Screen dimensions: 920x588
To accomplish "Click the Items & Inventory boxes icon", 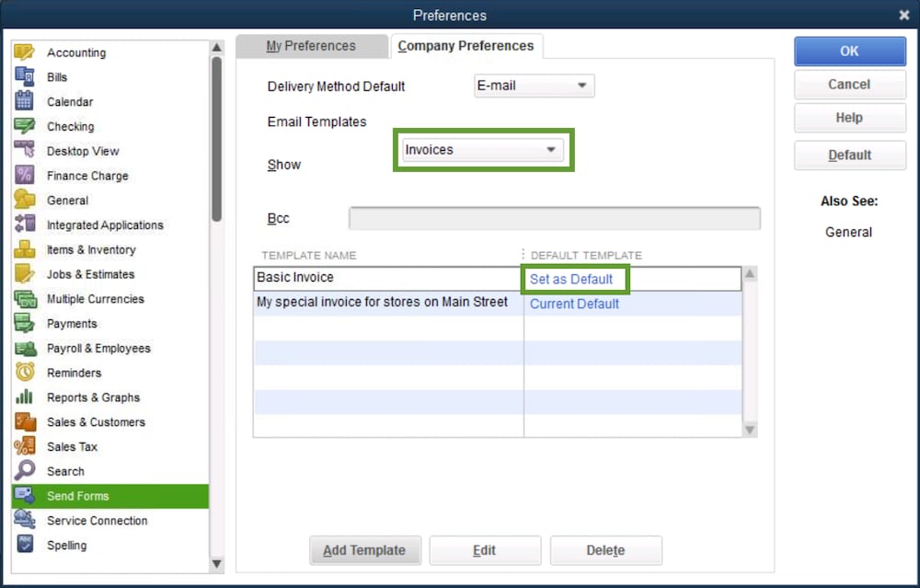I will (25, 249).
